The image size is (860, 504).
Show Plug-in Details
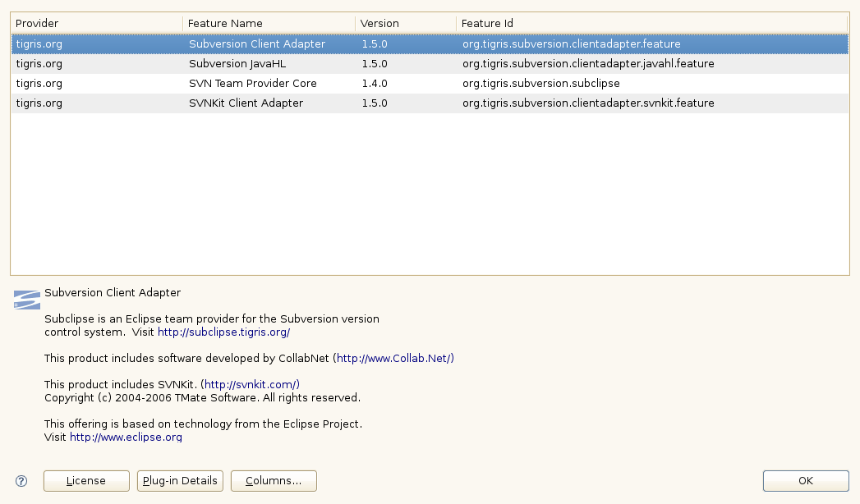coord(180,481)
